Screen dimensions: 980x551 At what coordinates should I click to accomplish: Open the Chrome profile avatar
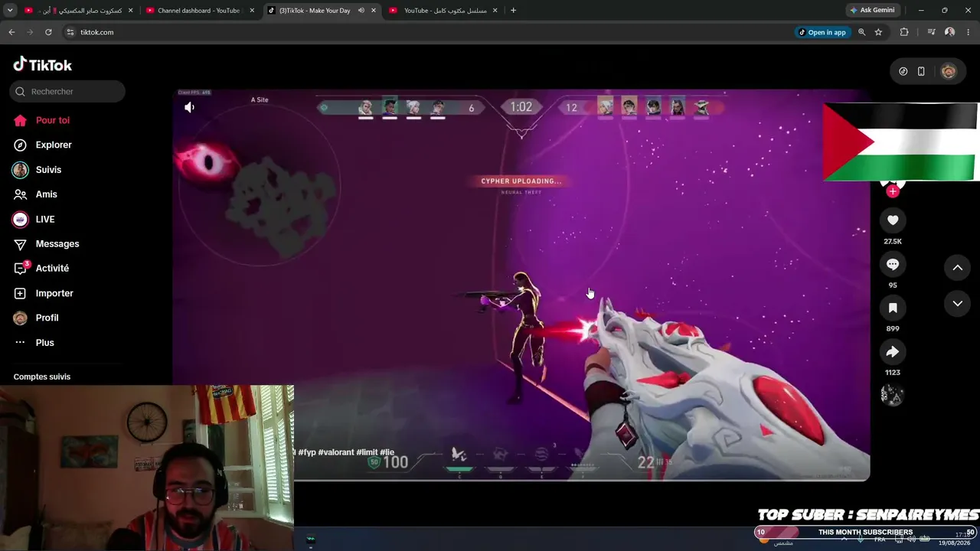coord(950,32)
